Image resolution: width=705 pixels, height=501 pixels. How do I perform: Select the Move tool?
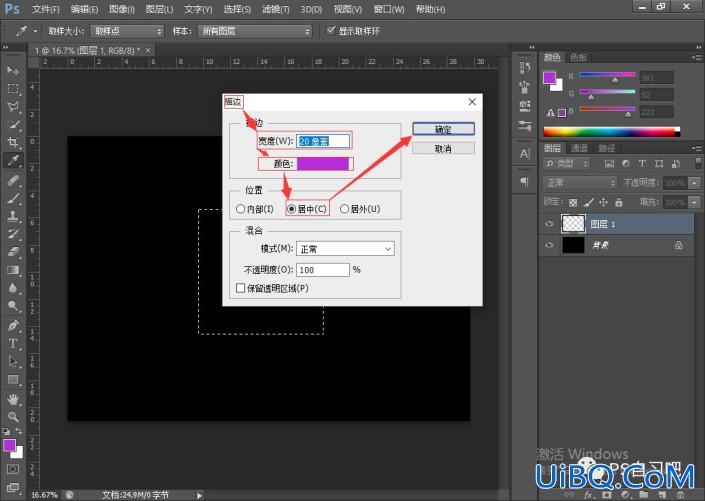(x=13, y=71)
